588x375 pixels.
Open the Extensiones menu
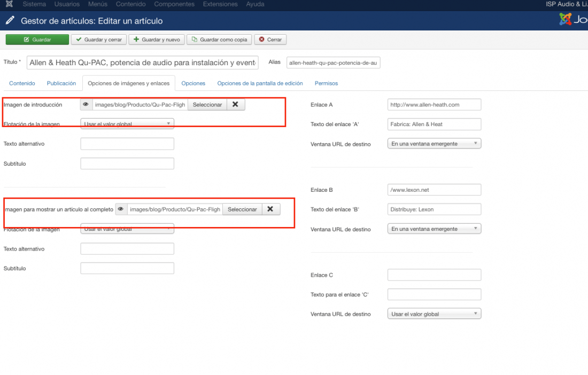click(x=220, y=4)
